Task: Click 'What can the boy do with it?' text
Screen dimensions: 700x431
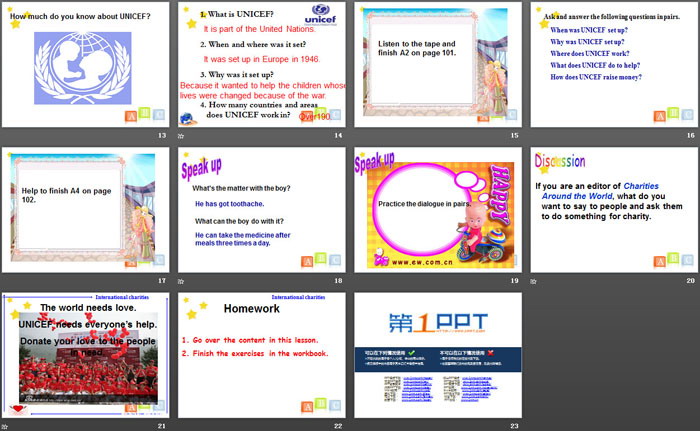Action: 239,221
